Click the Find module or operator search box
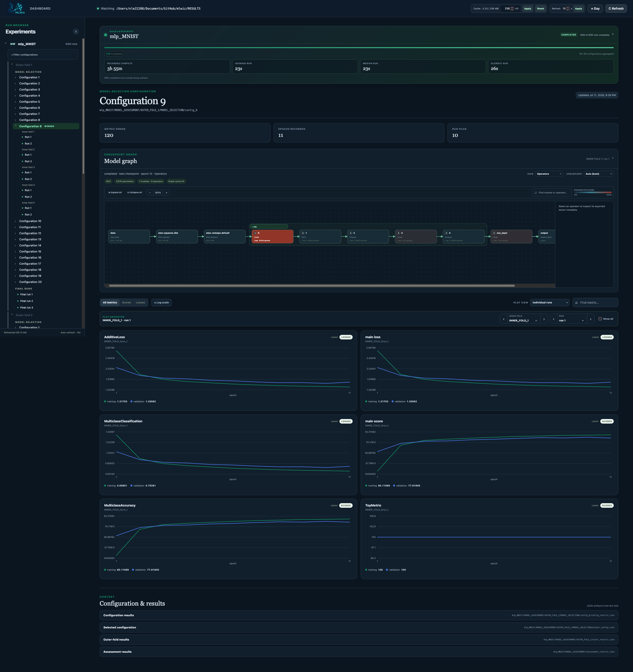The height and width of the screenshot is (672, 633). pyautogui.click(x=552, y=192)
